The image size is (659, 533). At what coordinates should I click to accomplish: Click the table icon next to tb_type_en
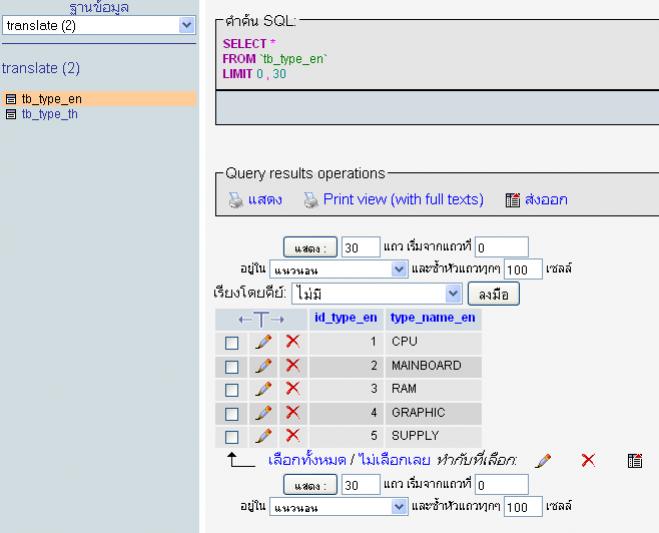coord(11,99)
